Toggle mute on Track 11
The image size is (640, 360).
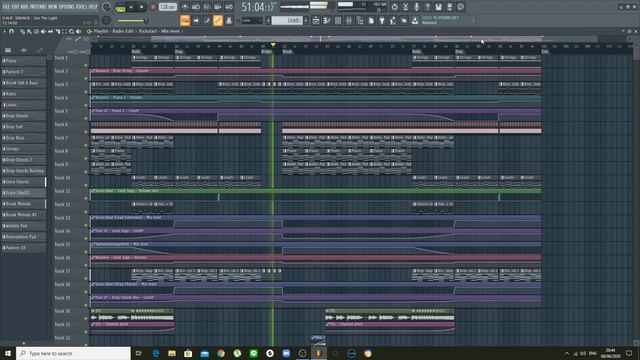tap(86, 198)
